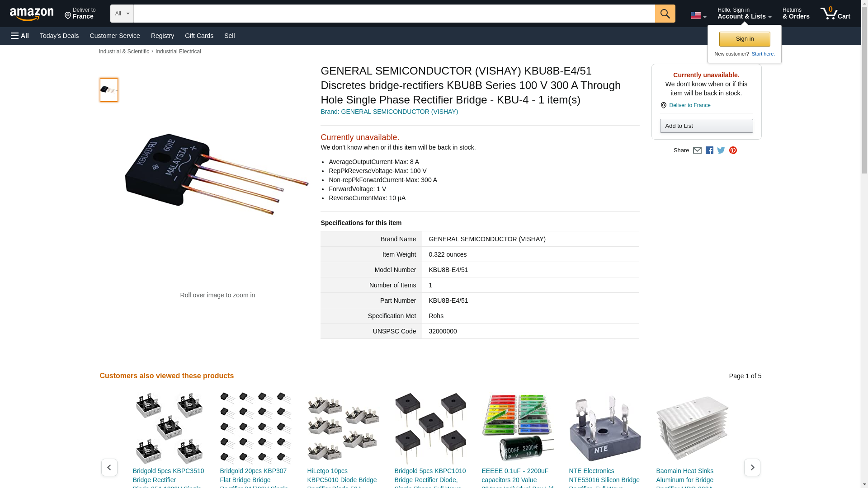The height and width of the screenshot is (488, 868).
Task: Select the rectifier product thumbnail
Action: [x=108, y=89]
